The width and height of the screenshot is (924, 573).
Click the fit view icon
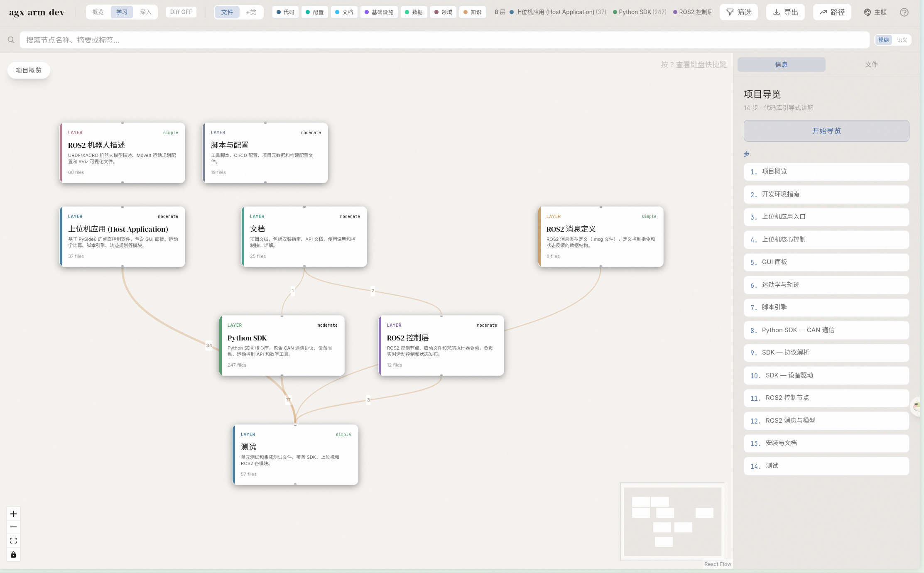pyautogui.click(x=13, y=541)
